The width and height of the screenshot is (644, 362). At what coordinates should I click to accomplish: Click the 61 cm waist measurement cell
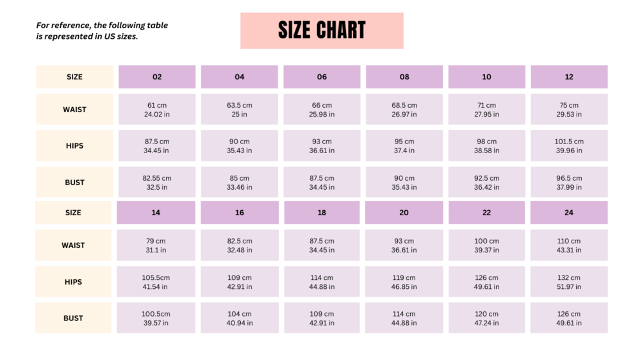click(157, 110)
